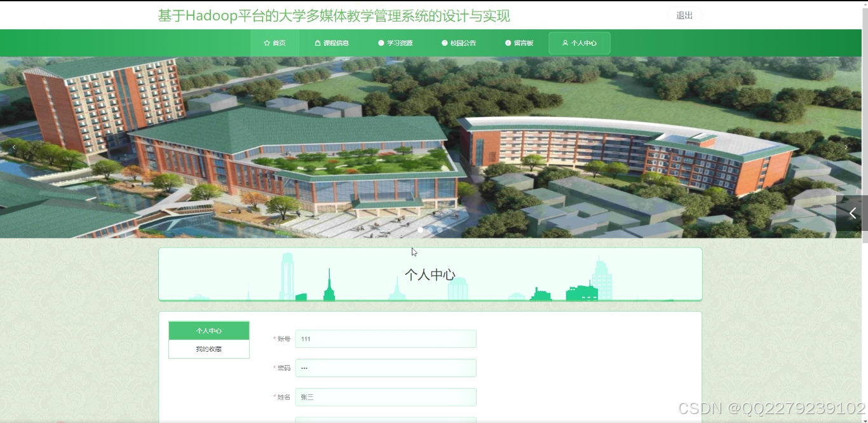868x423 pixels.
Task: Open the 我的收藏 sidebar tab
Action: (x=209, y=349)
